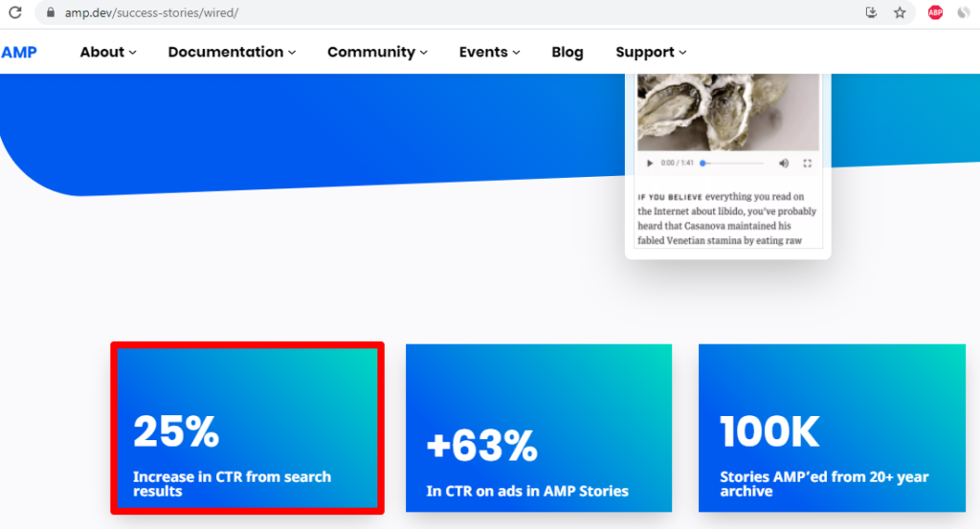The image size is (980, 529).
Task: Click 'In CTR on ads in AMP Stories' text
Action: (x=527, y=491)
